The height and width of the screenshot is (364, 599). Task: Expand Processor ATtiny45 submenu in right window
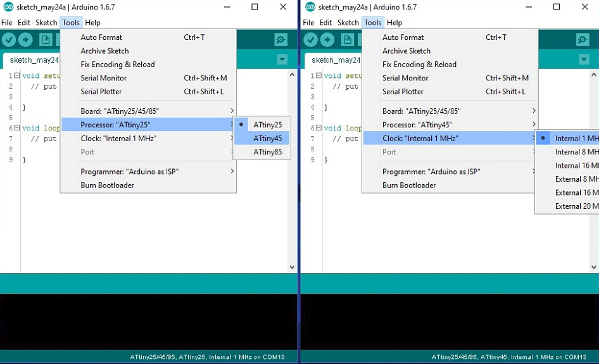[x=450, y=125]
